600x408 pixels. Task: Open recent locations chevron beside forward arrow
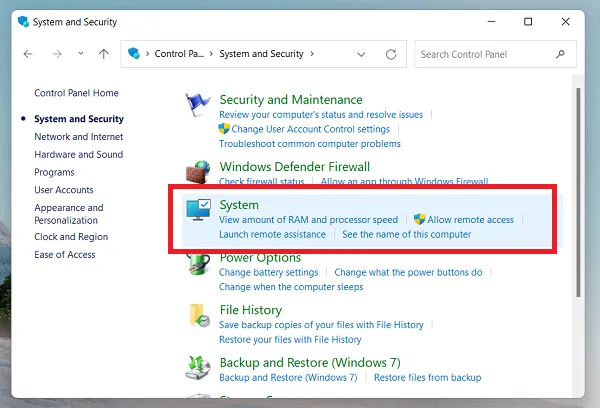(x=80, y=54)
